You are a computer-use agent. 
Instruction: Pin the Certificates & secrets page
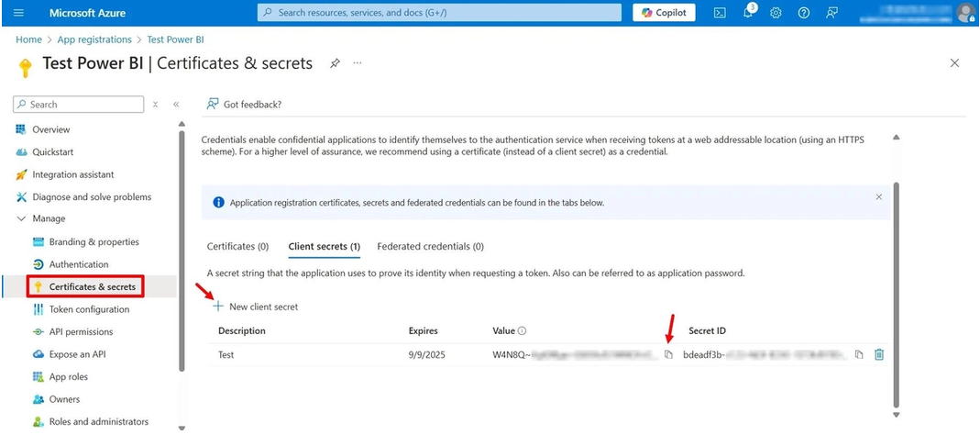pos(335,63)
